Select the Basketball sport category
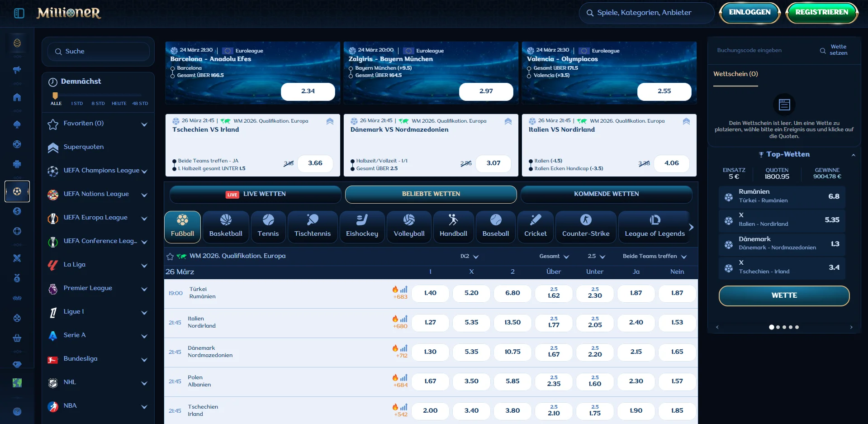The image size is (868, 424). tap(226, 226)
